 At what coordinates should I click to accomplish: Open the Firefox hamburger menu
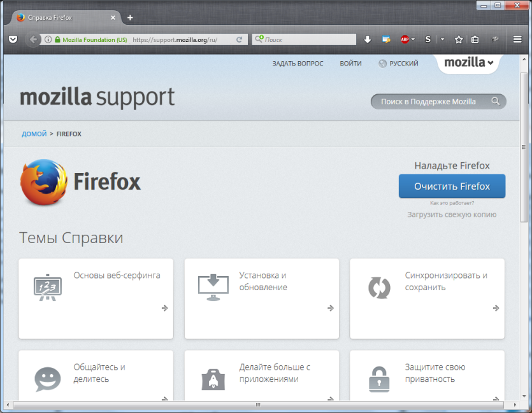517,39
